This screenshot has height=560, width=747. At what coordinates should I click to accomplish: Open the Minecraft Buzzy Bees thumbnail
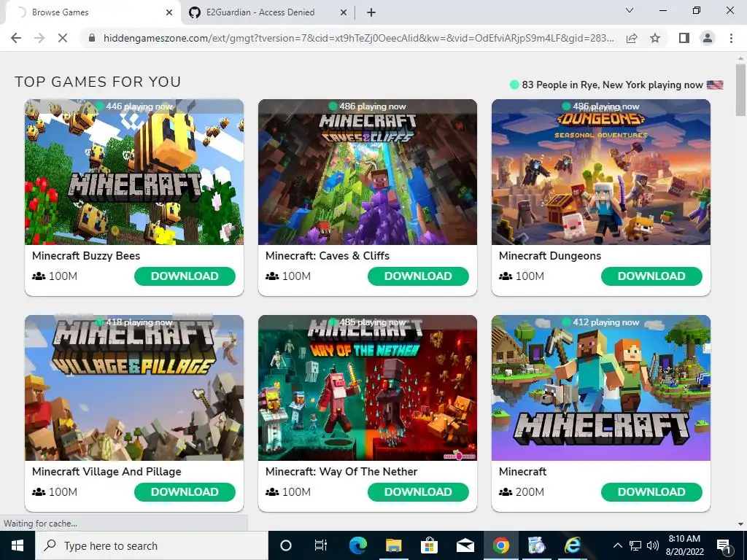[x=134, y=172]
